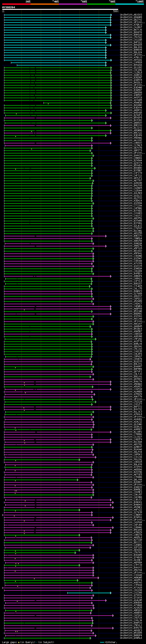Click the short green bar for UniRef100_A5AN38
This screenshot has height=644, width=146.
click(77, 103)
